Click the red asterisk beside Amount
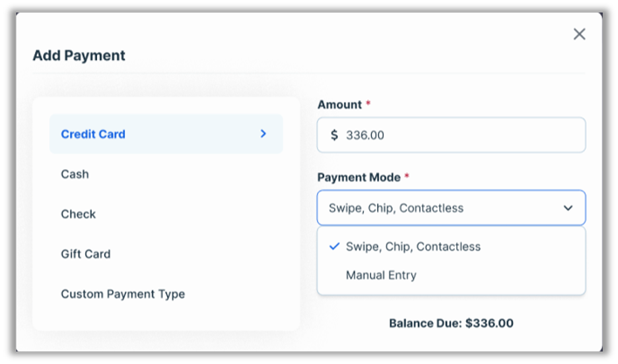This screenshot has height=364, width=618. click(368, 104)
